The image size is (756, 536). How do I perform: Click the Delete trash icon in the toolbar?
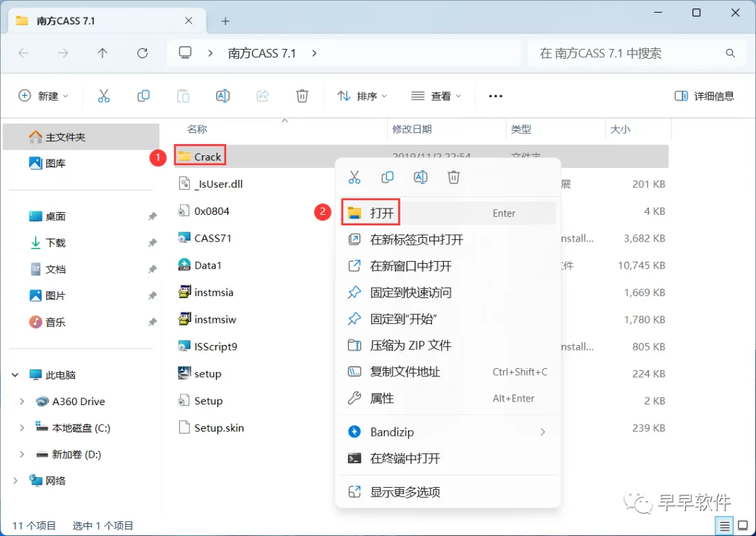(x=302, y=96)
